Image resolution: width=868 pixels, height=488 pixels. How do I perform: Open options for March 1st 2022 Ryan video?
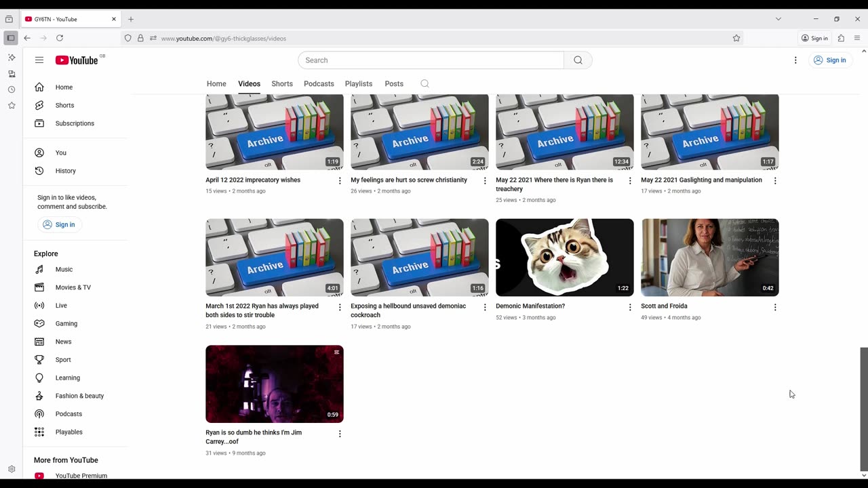pos(340,307)
